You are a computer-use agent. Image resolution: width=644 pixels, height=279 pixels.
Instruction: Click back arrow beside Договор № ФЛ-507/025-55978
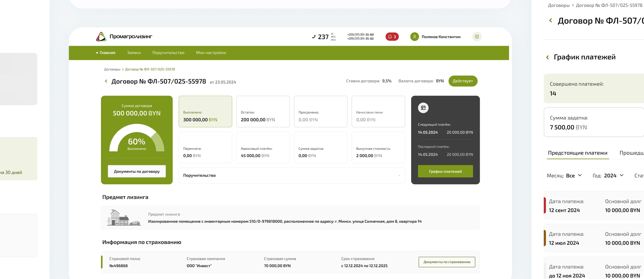[x=106, y=81]
